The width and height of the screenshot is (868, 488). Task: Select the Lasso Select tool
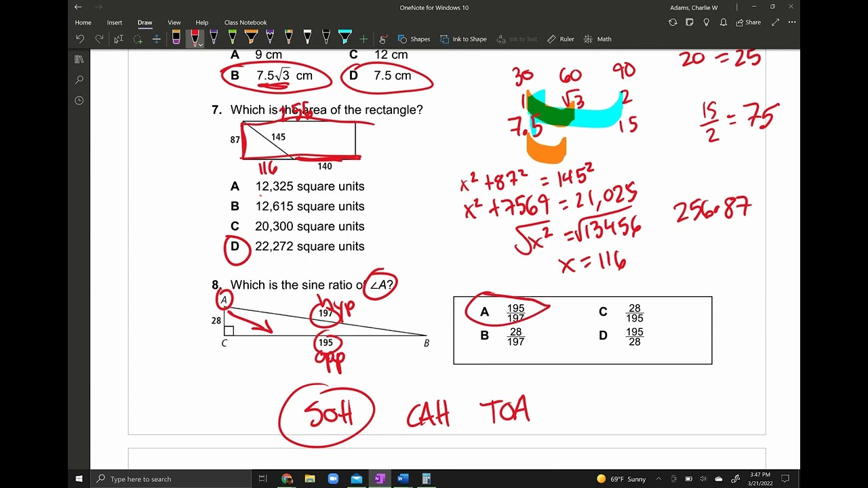[x=138, y=39]
